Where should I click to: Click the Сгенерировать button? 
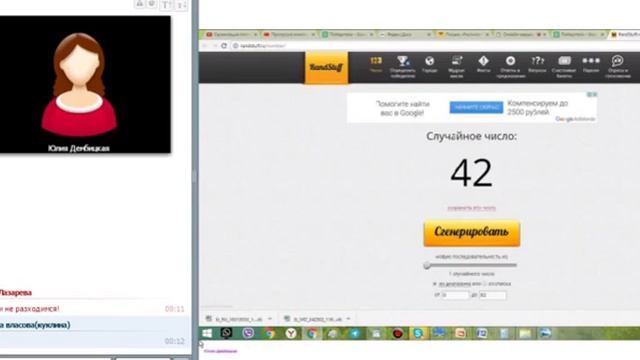tap(471, 233)
